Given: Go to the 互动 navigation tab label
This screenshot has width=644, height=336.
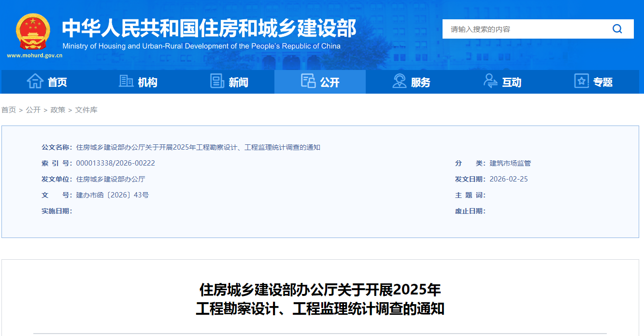Looking at the screenshot, I should [x=512, y=83].
